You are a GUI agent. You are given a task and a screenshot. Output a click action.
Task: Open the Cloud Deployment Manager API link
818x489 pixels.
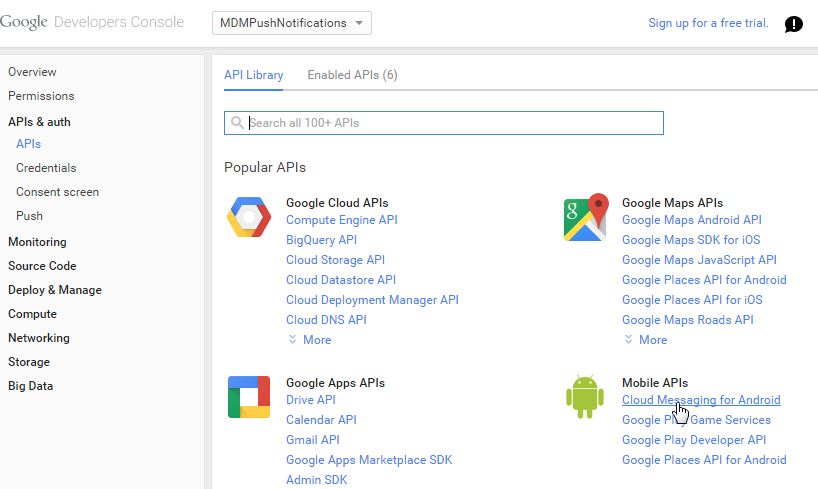coord(372,300)
